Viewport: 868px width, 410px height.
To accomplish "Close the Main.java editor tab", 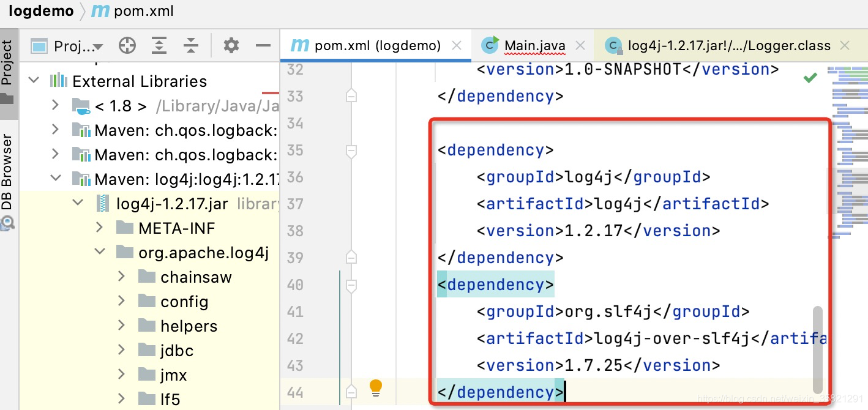I will (581, 45).
